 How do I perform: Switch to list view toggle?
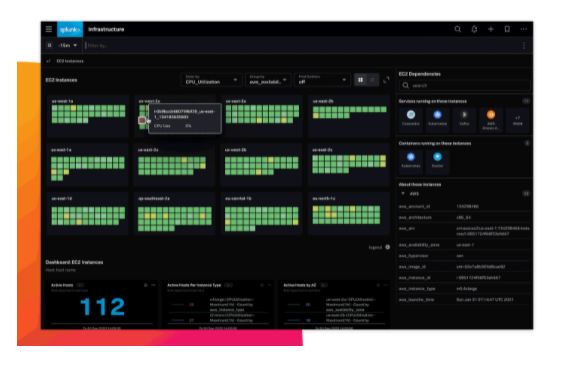coord(372,80)
